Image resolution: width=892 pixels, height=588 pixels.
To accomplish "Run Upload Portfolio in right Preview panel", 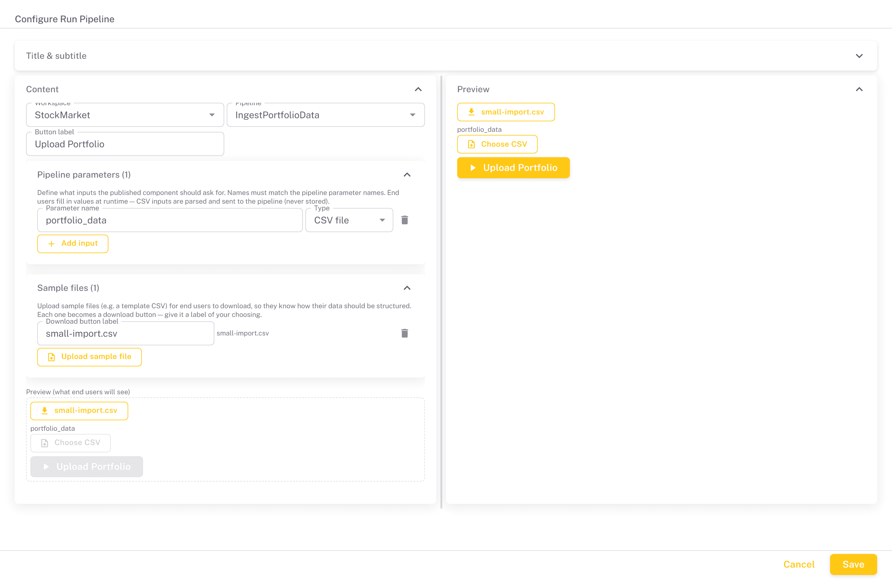I will pyautogui.click(x=513, y=168).
